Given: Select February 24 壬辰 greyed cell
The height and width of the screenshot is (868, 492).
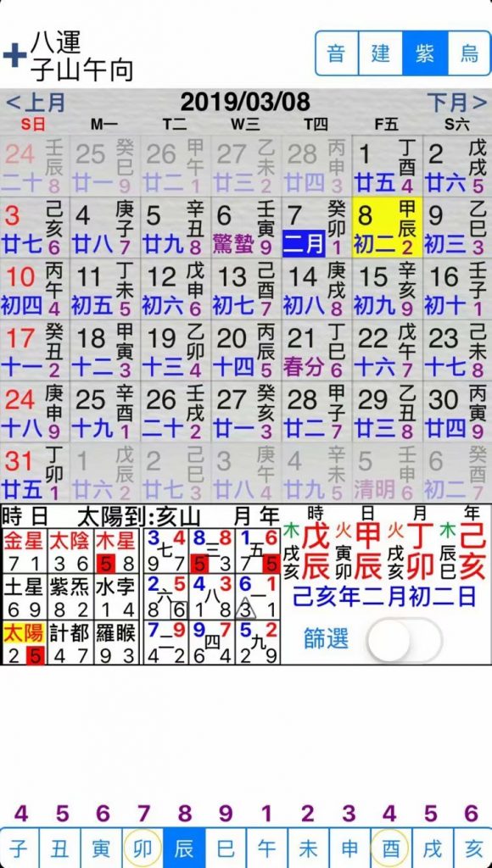Looking at the screenshot, I should click(x=35, y=165).
